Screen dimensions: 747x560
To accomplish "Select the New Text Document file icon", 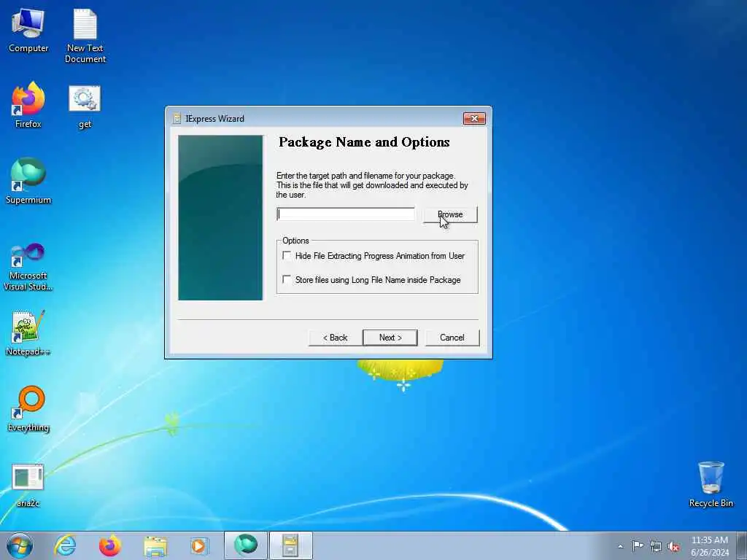I will point(85,35).
